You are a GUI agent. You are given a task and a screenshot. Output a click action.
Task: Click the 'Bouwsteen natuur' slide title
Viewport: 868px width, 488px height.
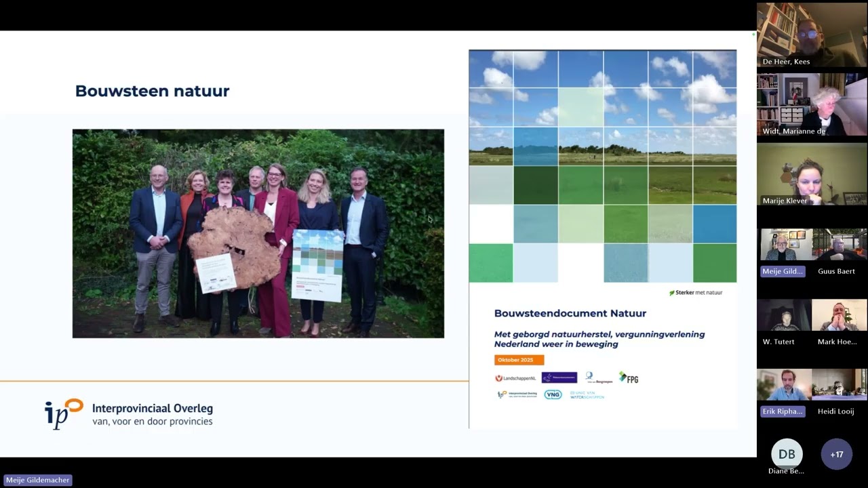(152, 91)
